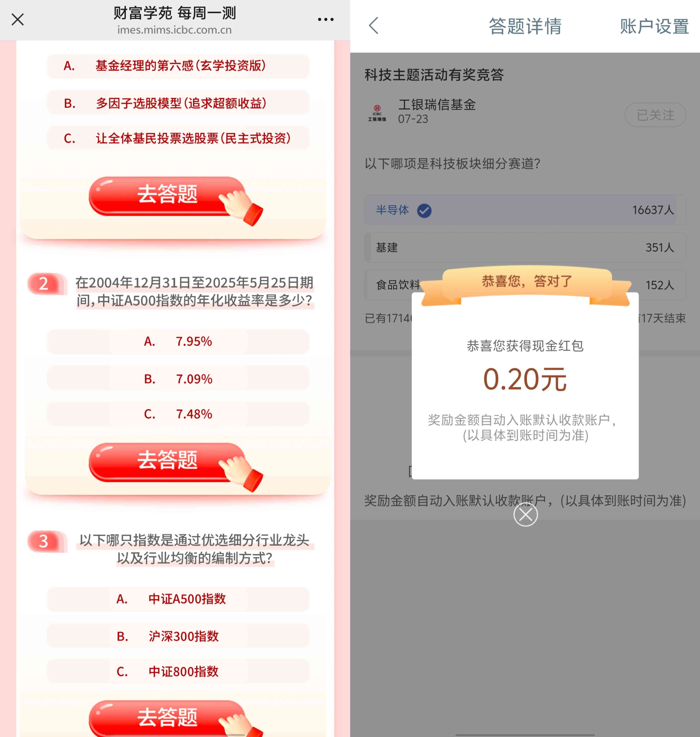
Task: Go back using the left chevron arrow
Action: click(x=374, y=26)
